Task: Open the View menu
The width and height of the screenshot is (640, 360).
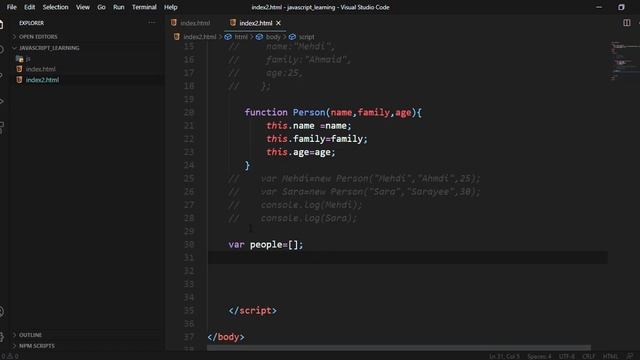Action: [x=83, y=7]
